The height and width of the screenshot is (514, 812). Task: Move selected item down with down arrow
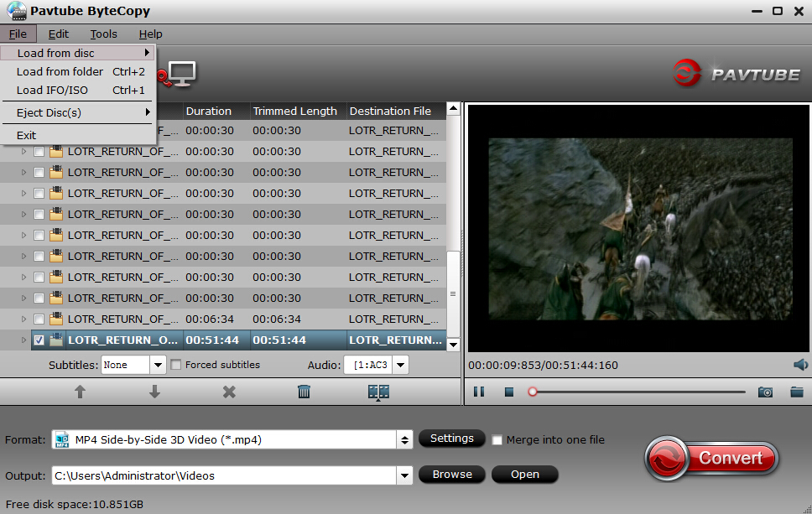tap(154, 392)
